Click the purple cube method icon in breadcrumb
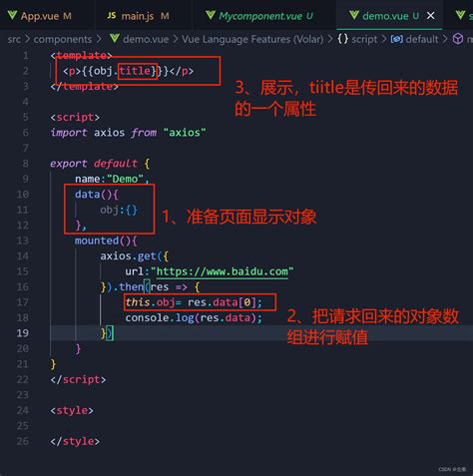The image size is (473, 476). pyautogui.click(x=458, y=39)
